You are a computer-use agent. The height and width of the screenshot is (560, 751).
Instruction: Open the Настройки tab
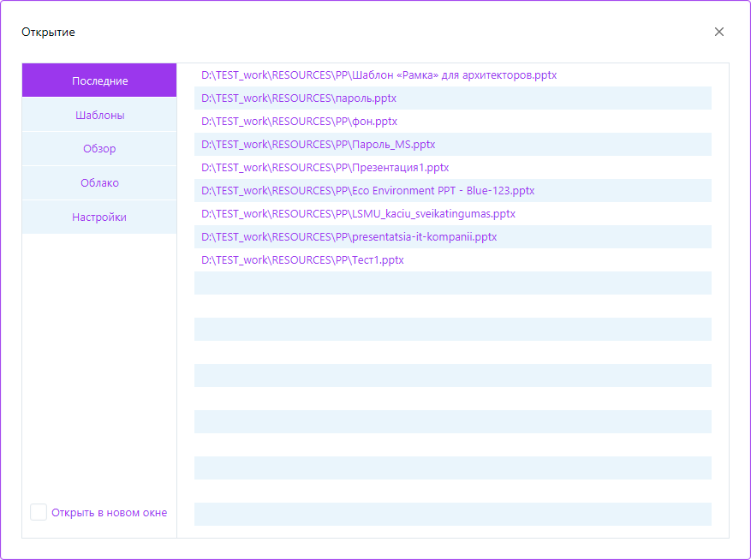tap(99, 217)
